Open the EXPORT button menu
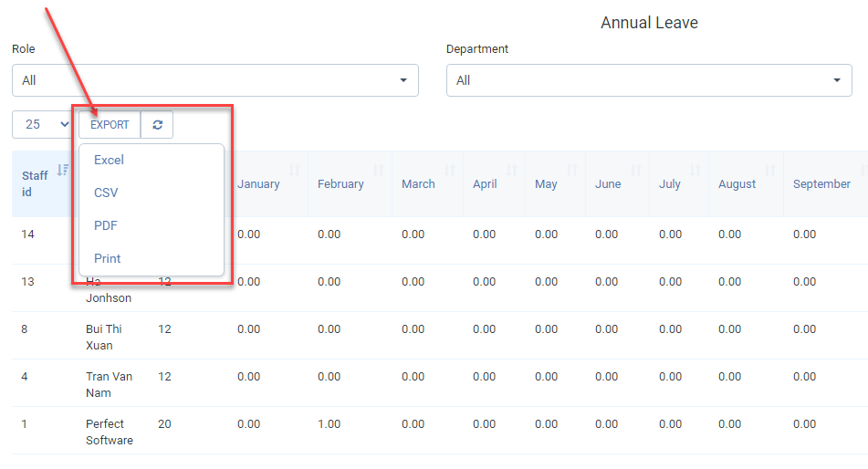 point(110,125)
